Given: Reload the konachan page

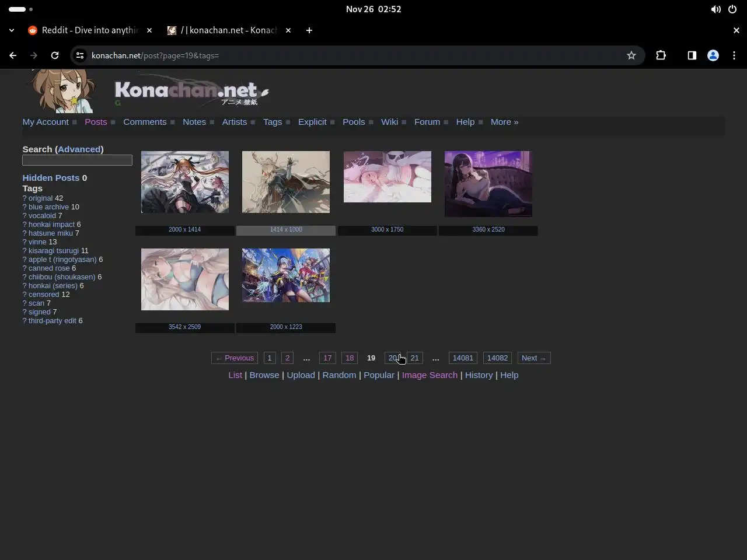Looking at the screenshot, I should pyautogui.click(x=55, y=55).
